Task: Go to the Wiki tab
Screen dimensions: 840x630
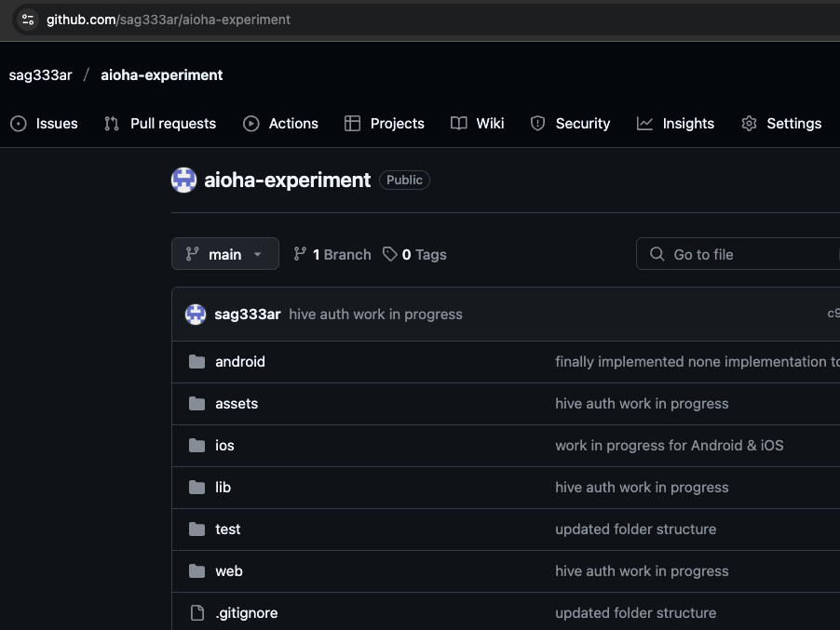Action: [x=478, y=124]
